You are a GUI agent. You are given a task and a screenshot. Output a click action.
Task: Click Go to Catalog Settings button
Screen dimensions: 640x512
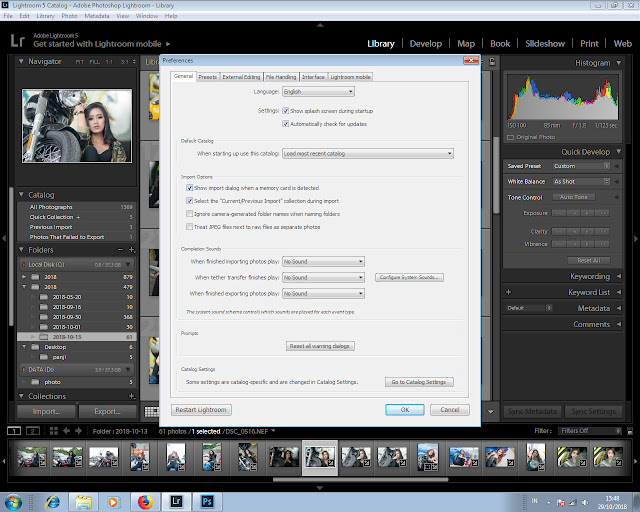pos(419,382)
